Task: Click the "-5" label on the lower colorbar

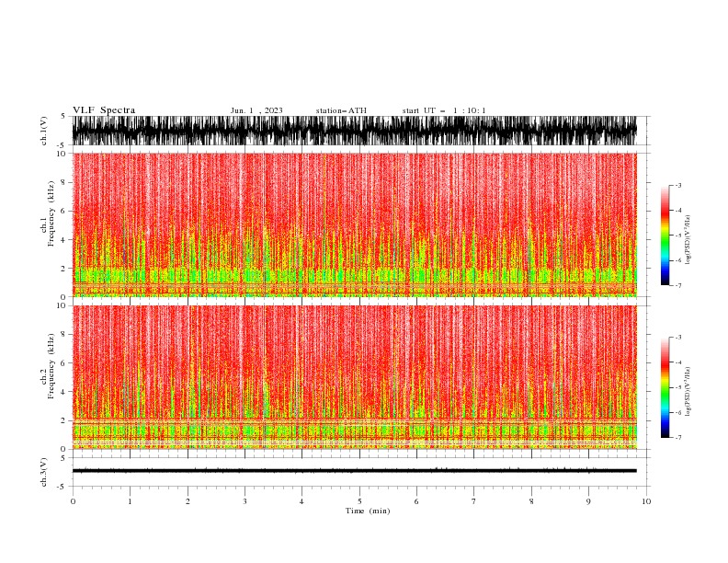Action: point(678,387)
